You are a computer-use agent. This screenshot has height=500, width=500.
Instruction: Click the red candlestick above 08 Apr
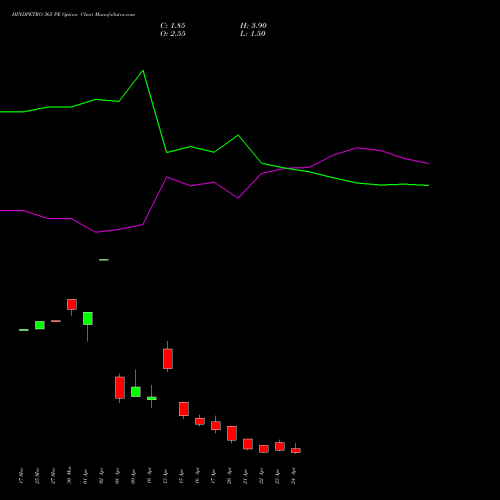click(120, 388)
